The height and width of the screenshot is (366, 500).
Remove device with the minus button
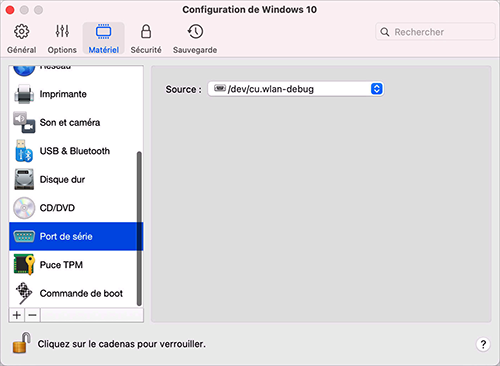pos(32,315)
